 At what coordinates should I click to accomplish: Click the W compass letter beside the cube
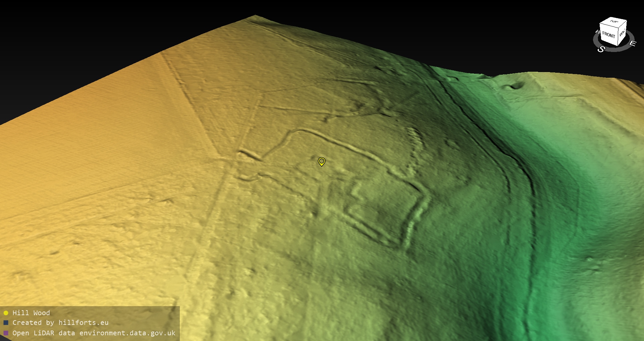tap(597, 32)
